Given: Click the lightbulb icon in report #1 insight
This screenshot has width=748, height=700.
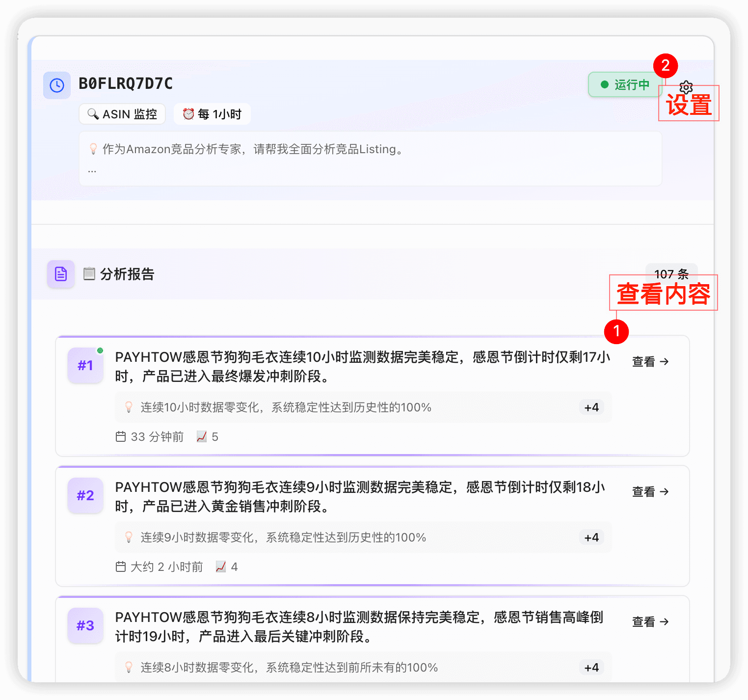Looking at the screenshot, I should (129, 407).
